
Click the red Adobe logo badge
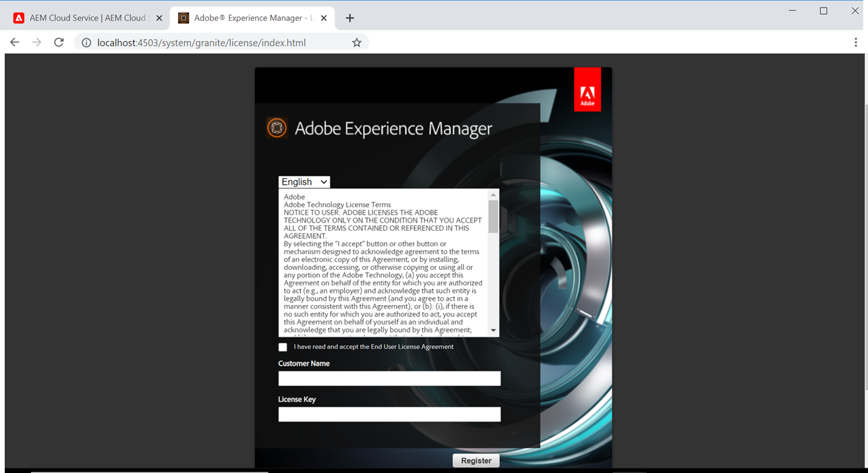[587, 89]
